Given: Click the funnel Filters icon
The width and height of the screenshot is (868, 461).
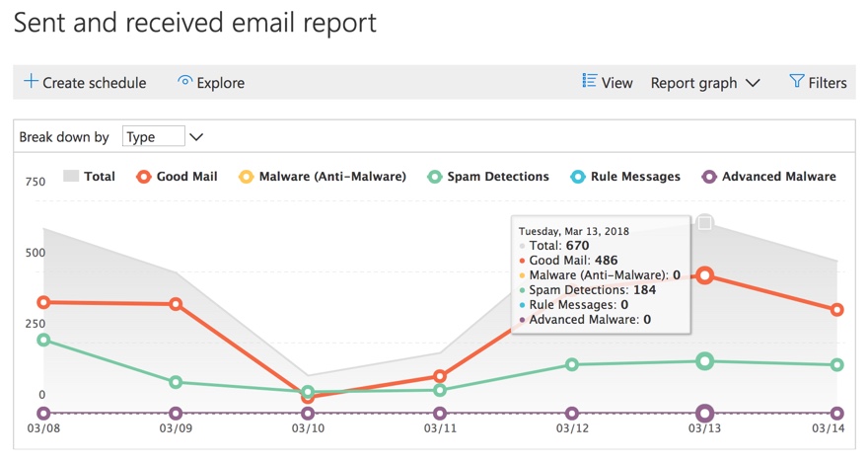Looking at the screenshot, I should [x=796, y=82].
